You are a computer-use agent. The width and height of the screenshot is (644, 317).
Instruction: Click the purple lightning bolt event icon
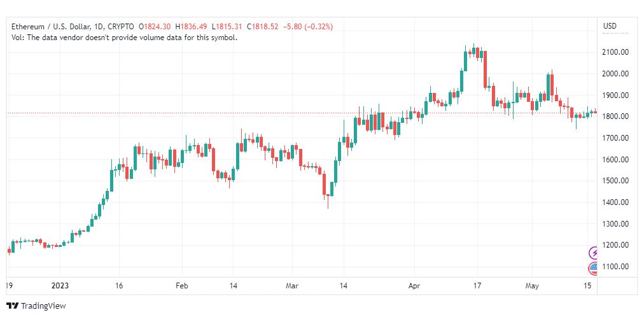click(594, 252)
